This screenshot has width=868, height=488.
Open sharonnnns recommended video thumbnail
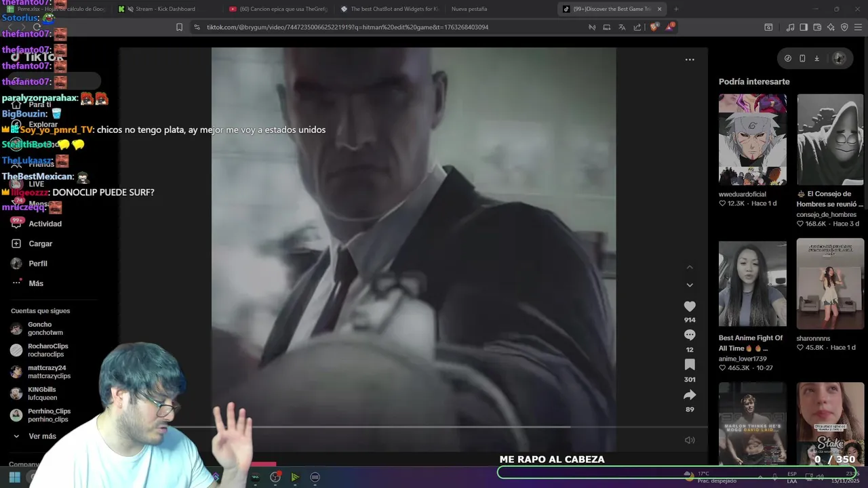tap(830, 283)
